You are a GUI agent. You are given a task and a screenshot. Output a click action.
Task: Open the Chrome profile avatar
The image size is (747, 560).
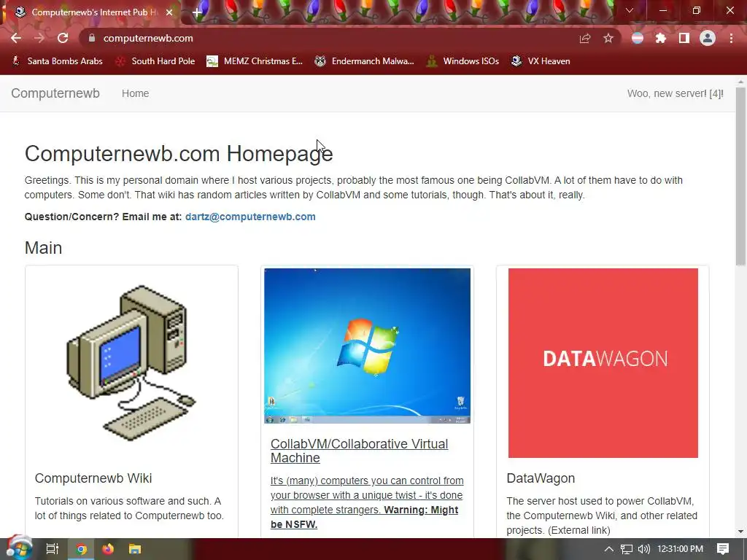708,38
